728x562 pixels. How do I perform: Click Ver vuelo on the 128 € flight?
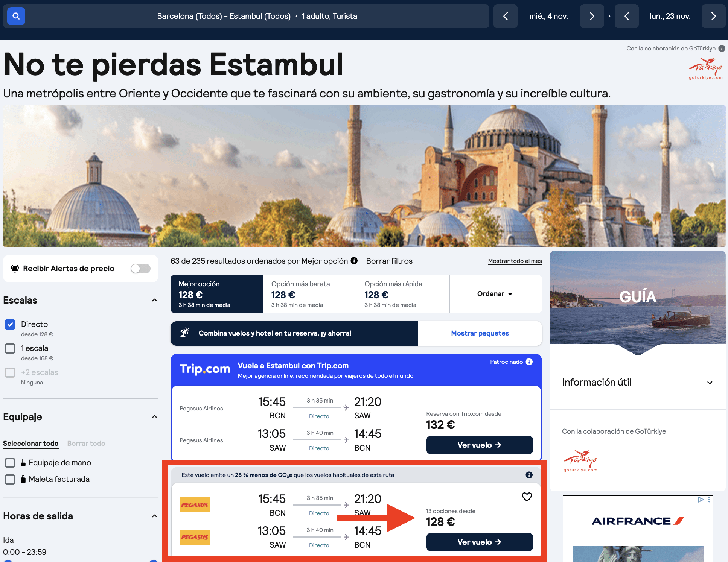(479, 542)
